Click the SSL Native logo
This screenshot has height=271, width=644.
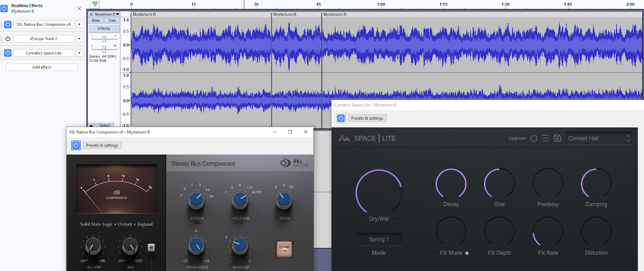(295, 163)
